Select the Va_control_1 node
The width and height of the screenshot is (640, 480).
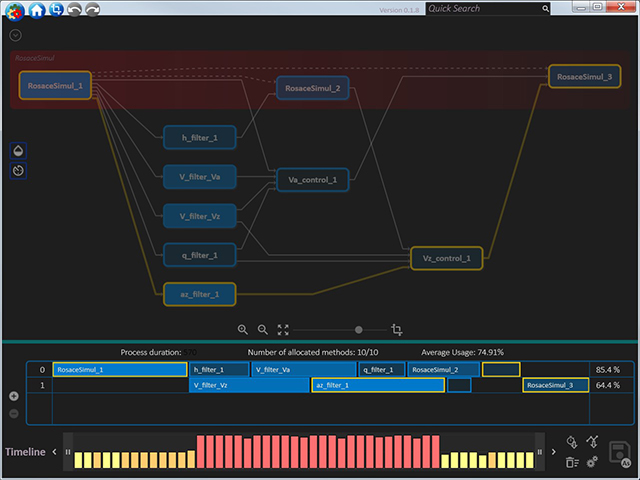(x=313, y=180)
